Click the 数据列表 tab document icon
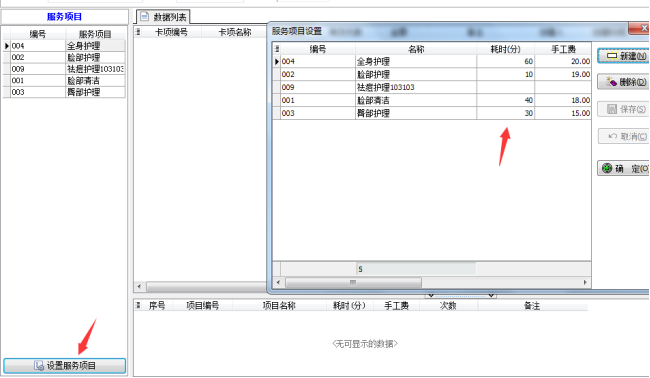The image size is (650, 378). click(x=144, y=17)
